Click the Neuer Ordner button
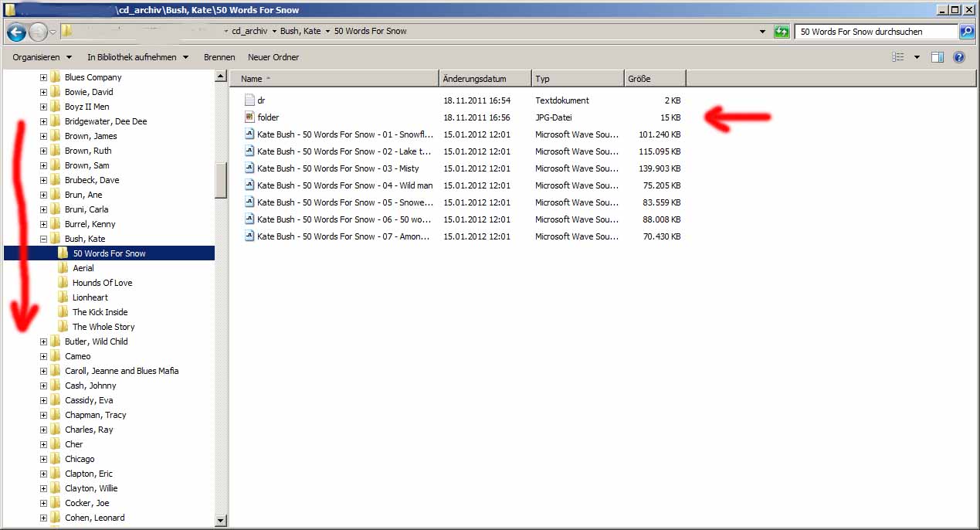980x530 pixels. [273, 57]
